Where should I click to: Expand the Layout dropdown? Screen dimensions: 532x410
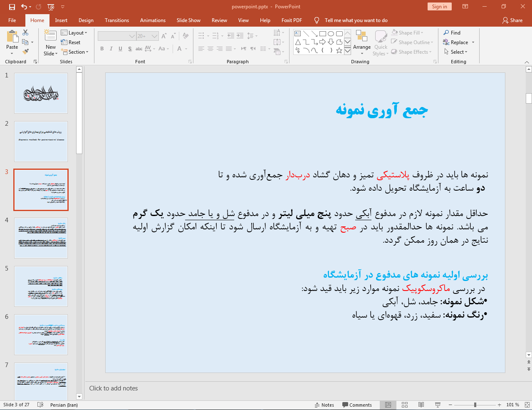point(74,33)
